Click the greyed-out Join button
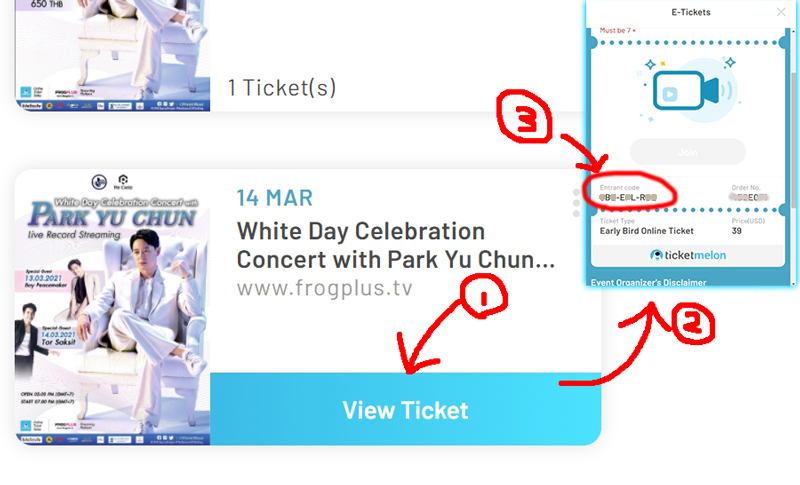 (x=688, y=152)
